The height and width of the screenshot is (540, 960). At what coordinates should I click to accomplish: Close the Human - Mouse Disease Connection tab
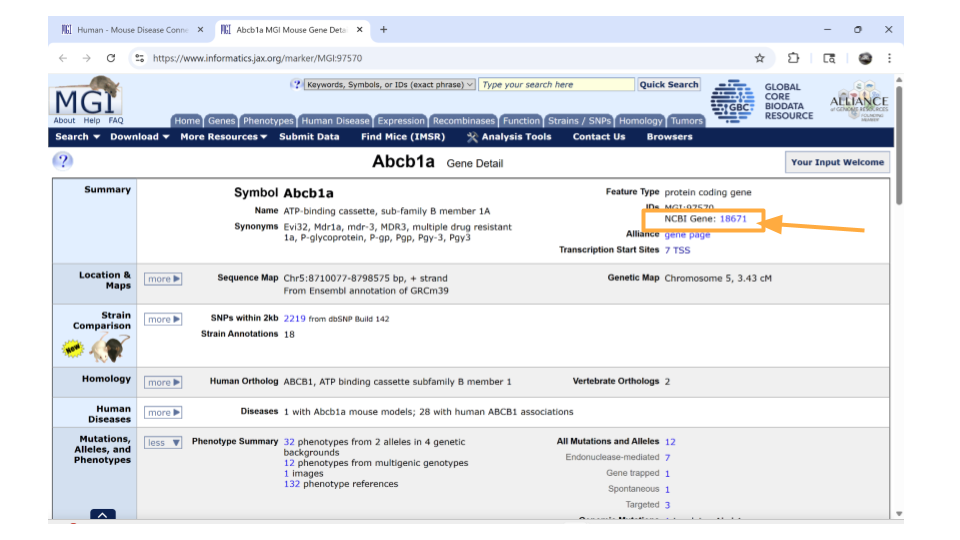click(x=200, y=29)
